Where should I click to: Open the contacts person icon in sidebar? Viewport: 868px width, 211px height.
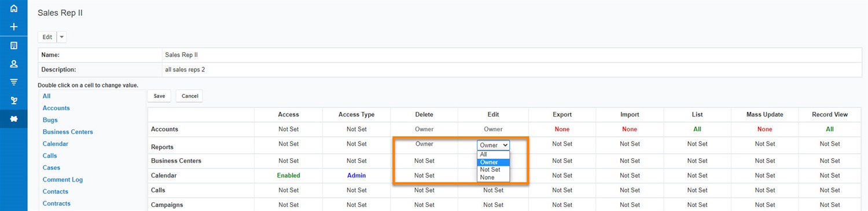(14, 64)
